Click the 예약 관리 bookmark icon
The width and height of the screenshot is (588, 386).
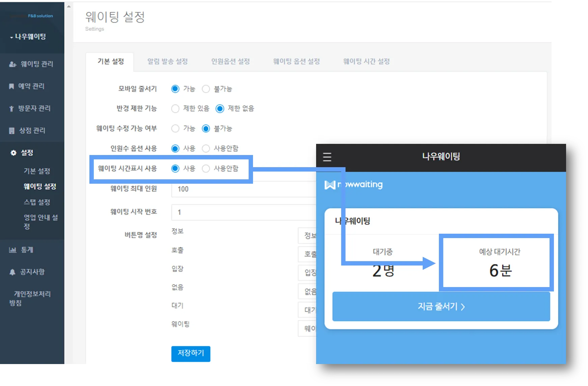click(x=11, y=86)
